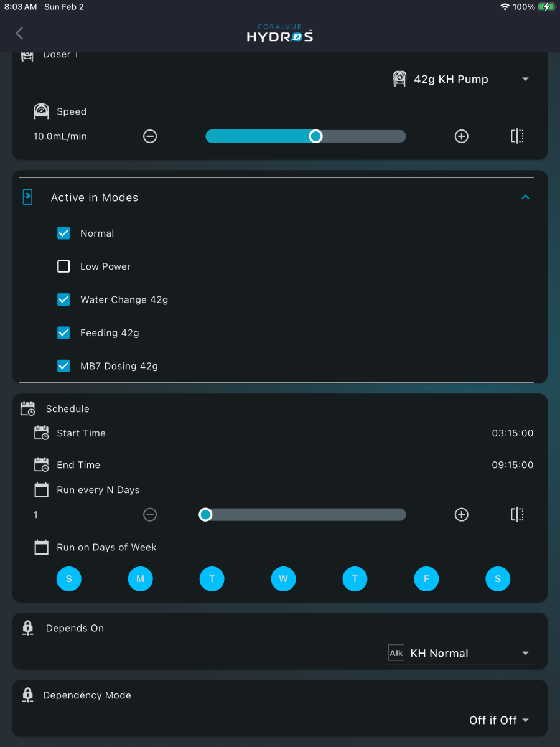Collapse the Active in Modes section
This screenshot has width=560, height=747.
(x=525, y=197)
